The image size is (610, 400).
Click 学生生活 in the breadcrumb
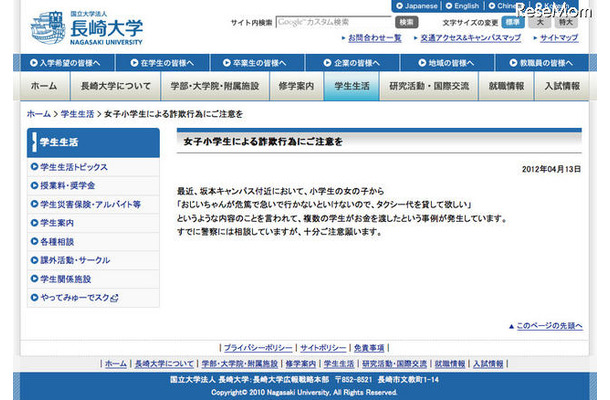click(77, 114)
